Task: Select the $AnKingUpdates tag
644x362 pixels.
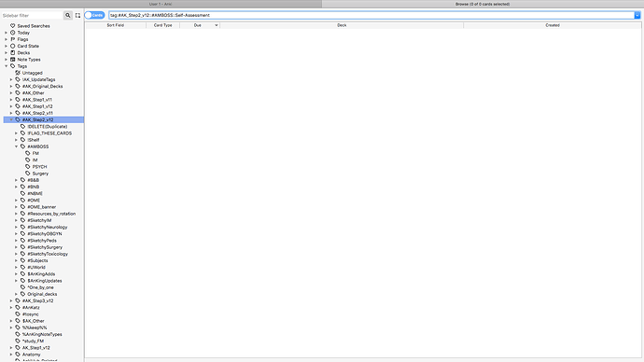Action: point(45,281)
